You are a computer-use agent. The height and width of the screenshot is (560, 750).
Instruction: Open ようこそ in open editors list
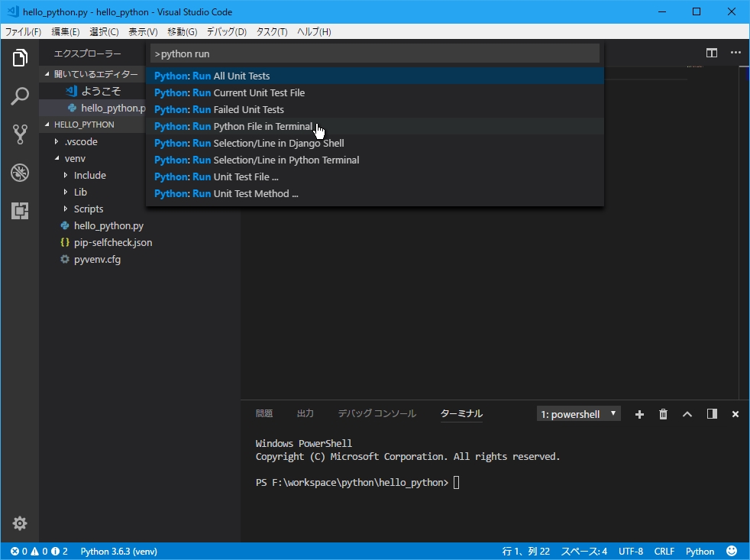(101, 91)
